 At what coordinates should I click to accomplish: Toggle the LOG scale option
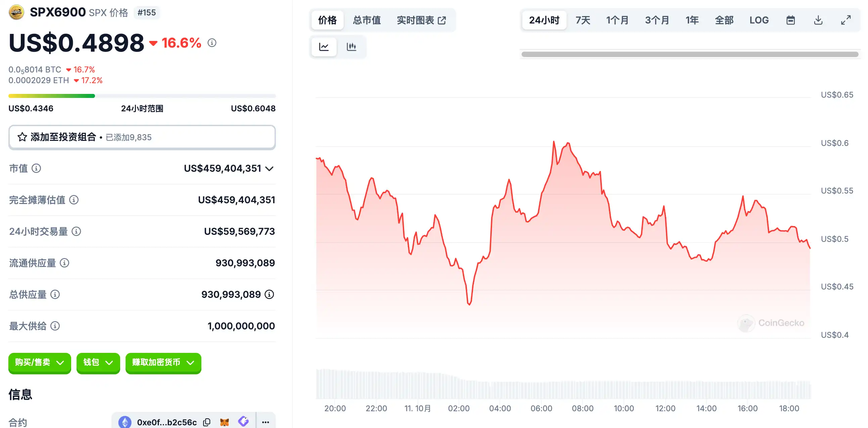[759, 20]
